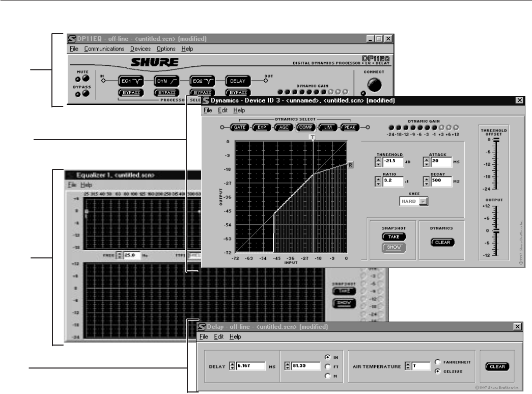Click TAKE snapshot in Equalizer window
The image size is (532, 394).
click(344, 291)
